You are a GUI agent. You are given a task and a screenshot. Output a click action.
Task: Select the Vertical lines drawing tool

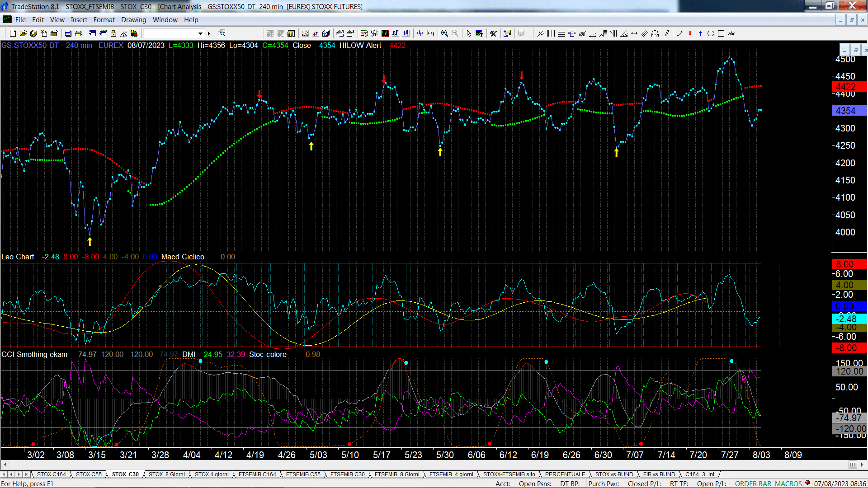pos(551,33)
